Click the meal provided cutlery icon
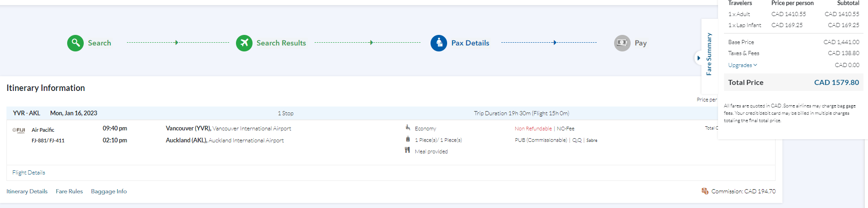Screen dimensions: 868x208 (x=407, y=150)
